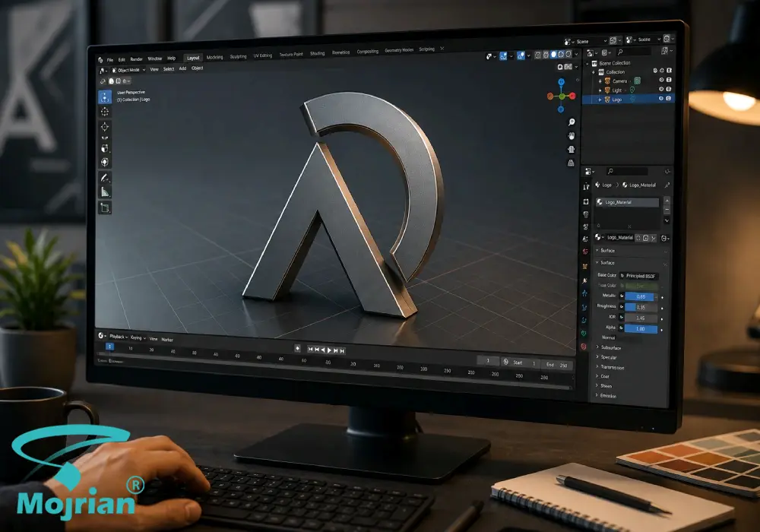
Task: Click the top blue axis dot on the gizmo
Action: pyautogui.click(x=562, y=81)
